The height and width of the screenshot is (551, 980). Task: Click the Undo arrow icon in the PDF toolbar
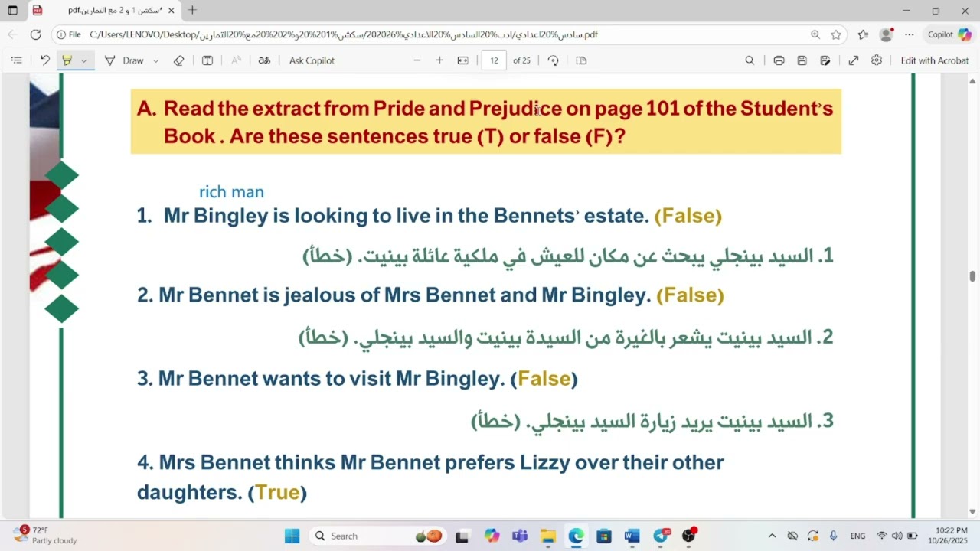coord(45,60)
